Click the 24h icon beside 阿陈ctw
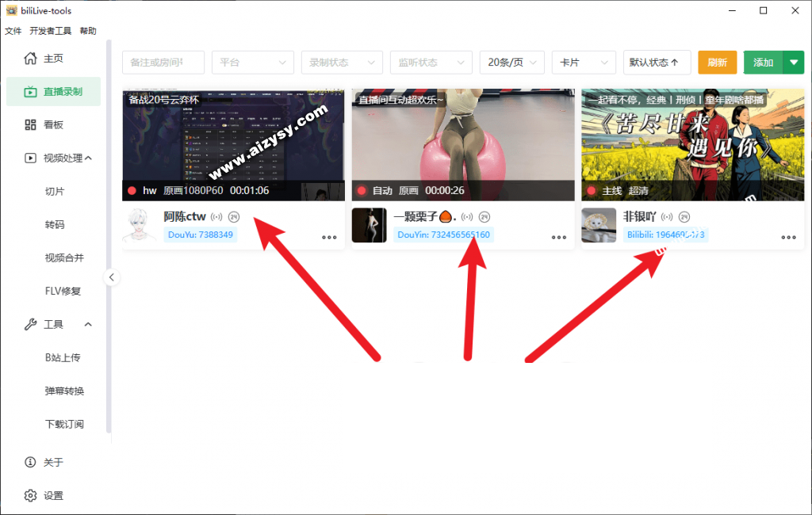The height and width of the screenshot is (515, 812). pyautogui.click(x=234, y=216)
